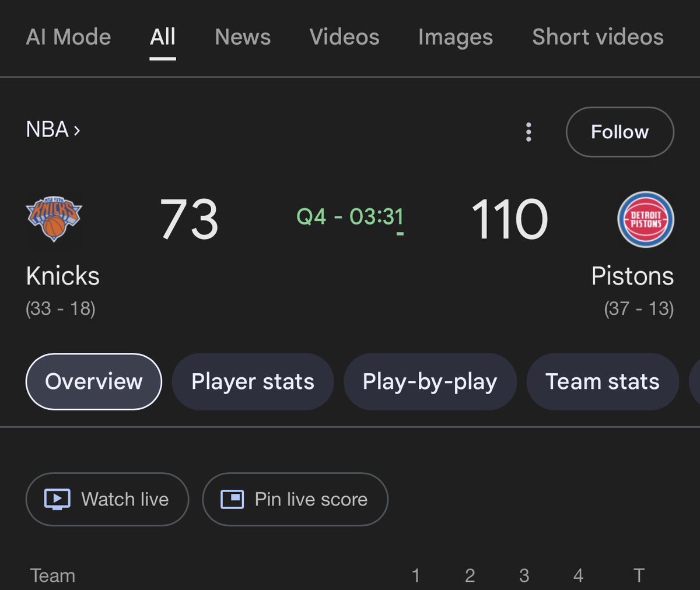Switch to the News tab
The height and width of the screenshot is (590, 700).
coord(243,37)
